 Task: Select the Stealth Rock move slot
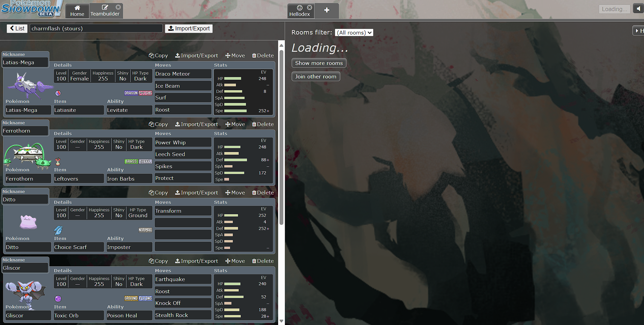coord(183,315)
